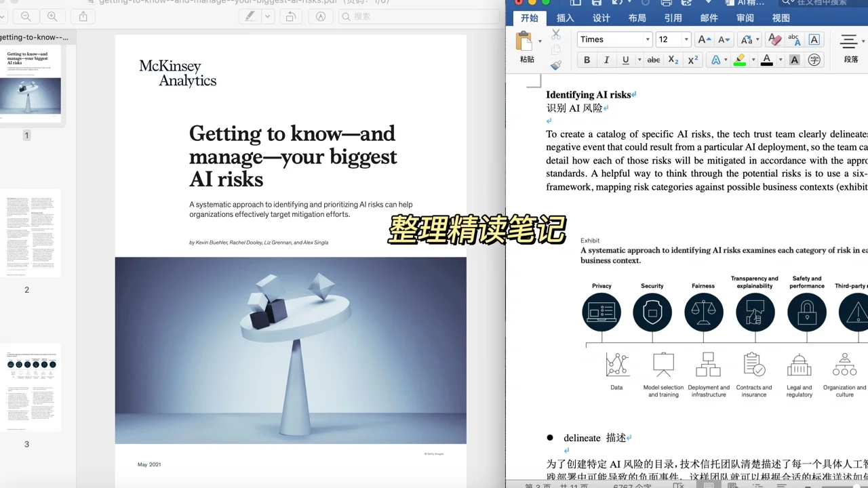Open the 审阅 ribbon tab in Word
This screenshot has width=868, height=488.
(x=745, y=18)
